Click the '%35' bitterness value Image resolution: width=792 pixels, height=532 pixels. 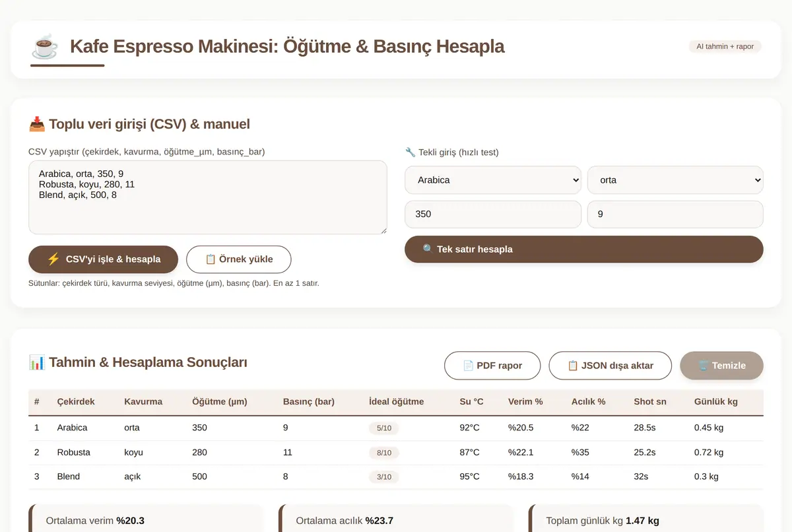[x=580, y=453]
